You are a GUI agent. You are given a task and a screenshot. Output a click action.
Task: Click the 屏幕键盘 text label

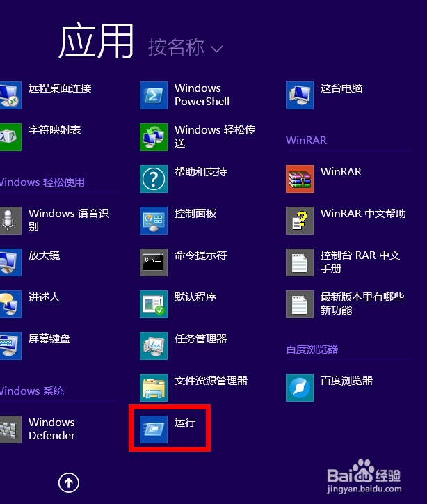49,338
